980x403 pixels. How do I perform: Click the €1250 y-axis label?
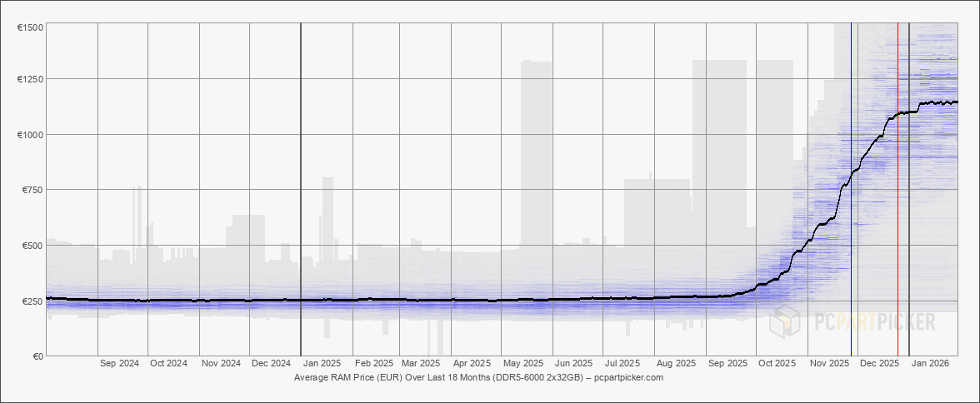[x=30, y=79]
